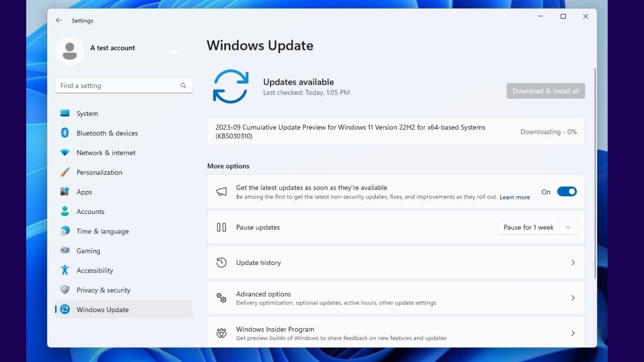Follow the Learn more link

tap(515, 197)
